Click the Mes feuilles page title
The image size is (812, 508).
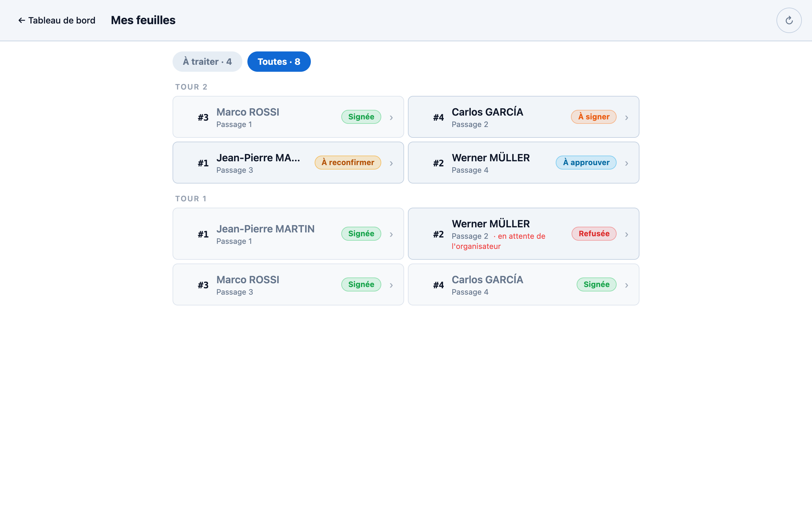tap(143, 20)
